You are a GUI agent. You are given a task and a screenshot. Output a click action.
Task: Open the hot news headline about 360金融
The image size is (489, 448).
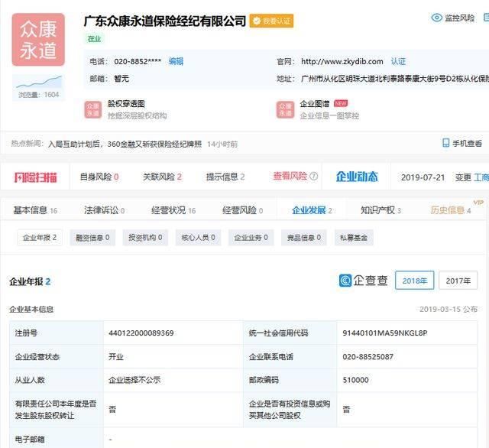pyautogui.click(x=125, y=144)
